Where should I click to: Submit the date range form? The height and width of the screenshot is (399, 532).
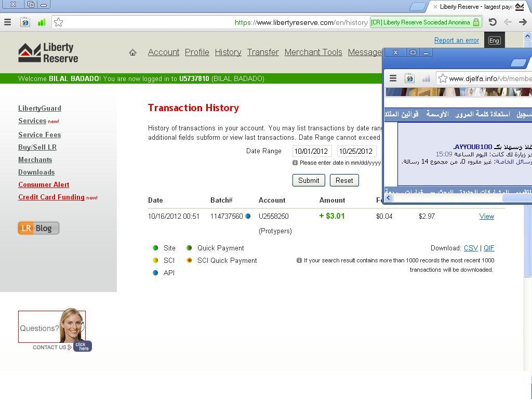[309, 180]
